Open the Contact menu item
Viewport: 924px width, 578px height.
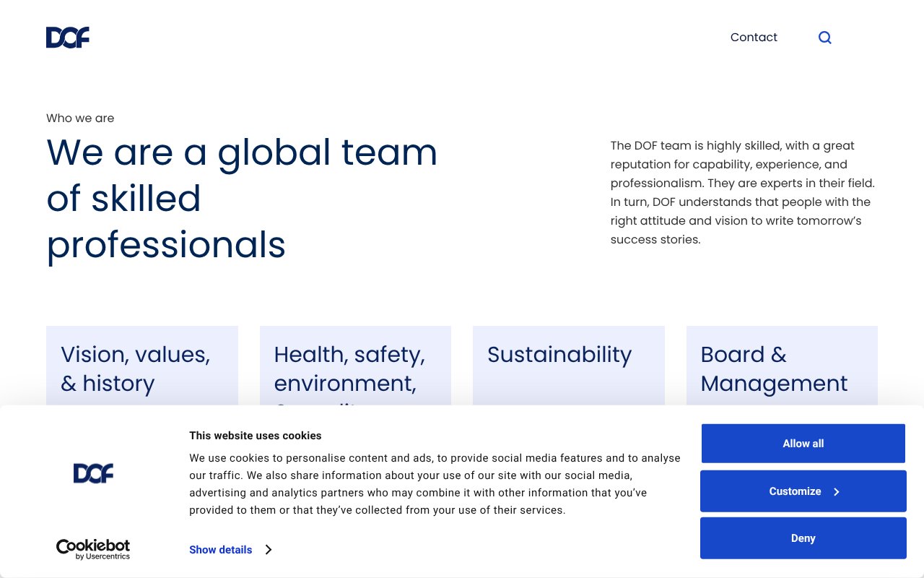(754, 38)
